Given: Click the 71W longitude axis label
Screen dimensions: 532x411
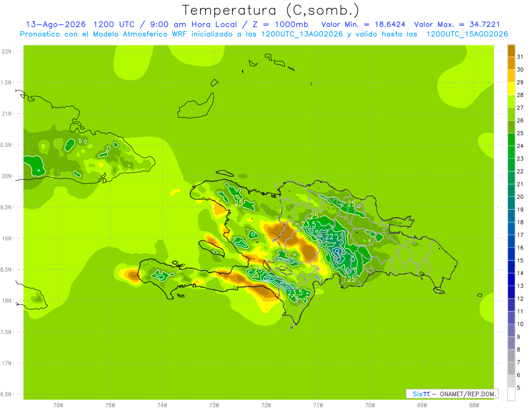Looking at the screenshot, I should [318, 405].
